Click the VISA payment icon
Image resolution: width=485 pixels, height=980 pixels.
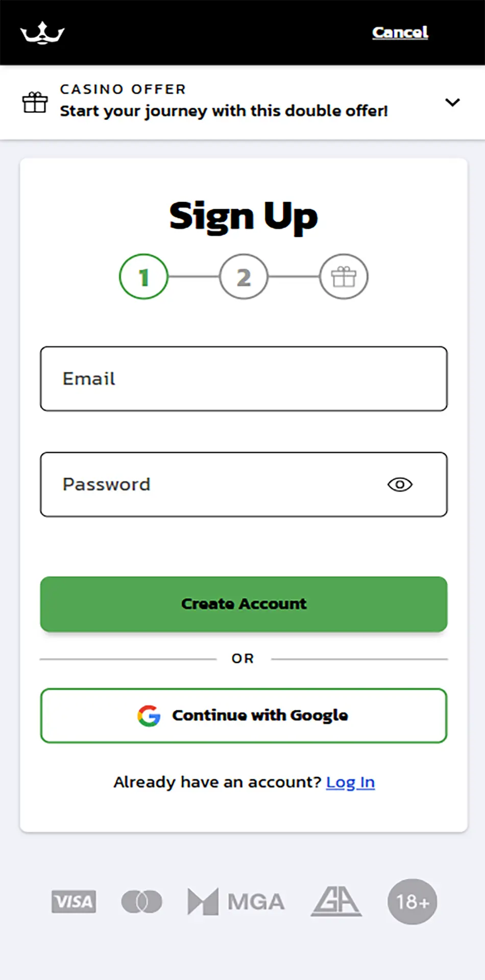pos(74,902)
